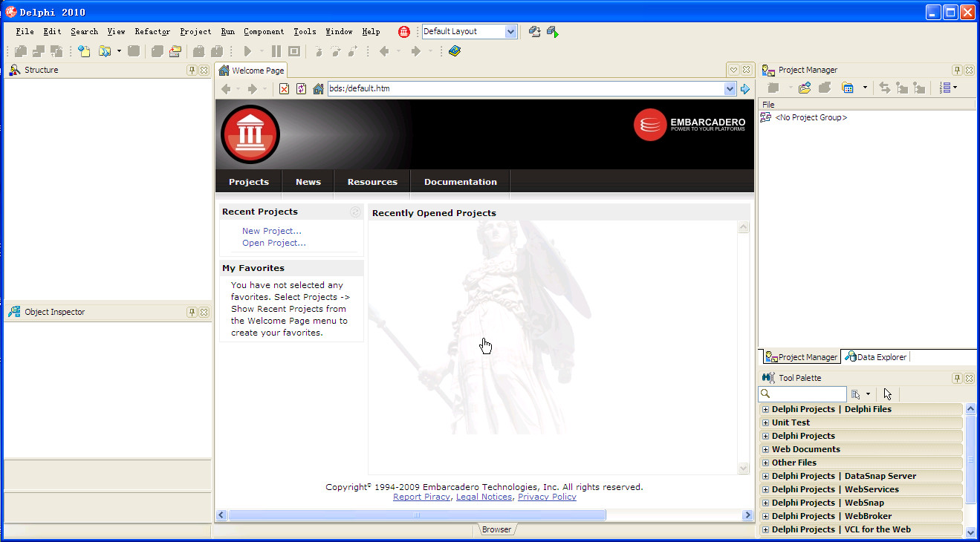
Task: Click the Welcome Page horizontal scrollbar
Action: (x=416, y=515)
